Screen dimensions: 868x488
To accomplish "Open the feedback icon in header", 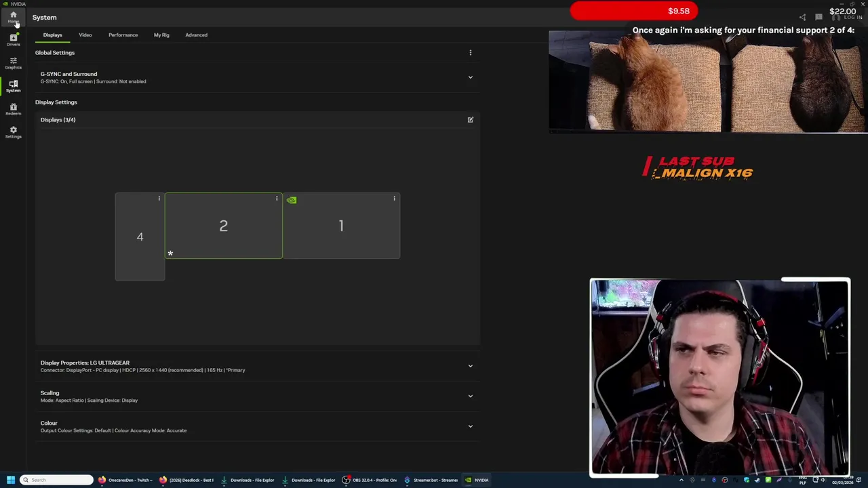I will click(818, 17).
